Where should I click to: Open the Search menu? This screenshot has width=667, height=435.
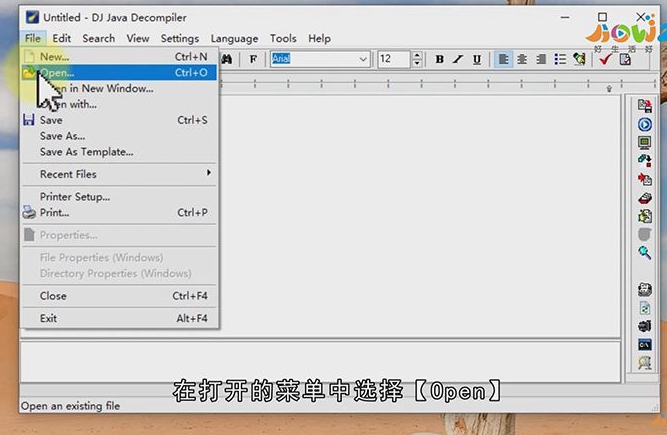(99, 38)
